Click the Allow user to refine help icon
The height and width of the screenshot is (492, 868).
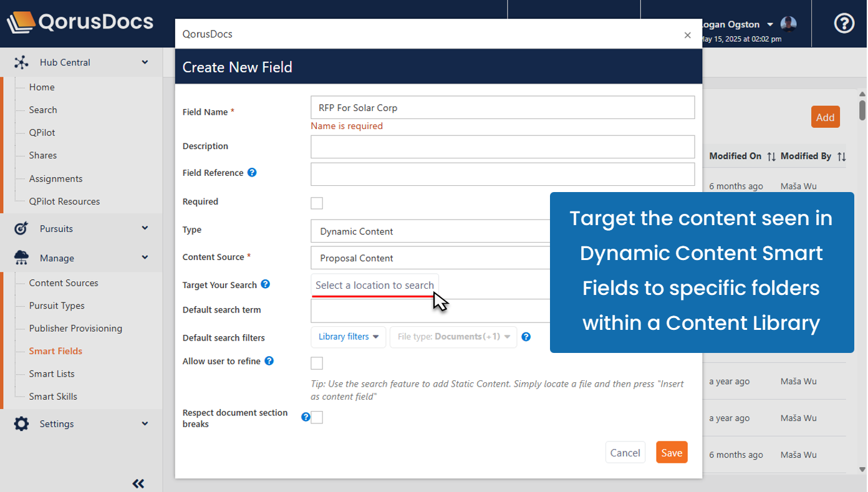point(269,360)
